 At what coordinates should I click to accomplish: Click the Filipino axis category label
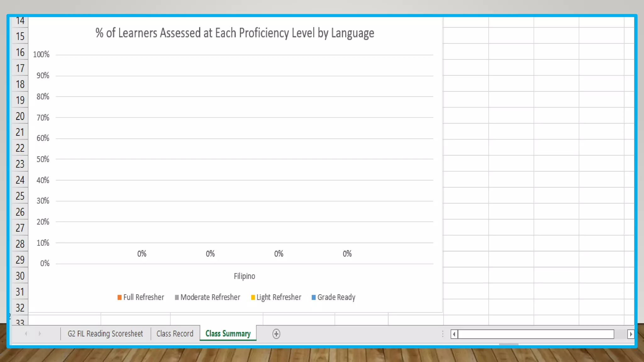pos(244,276)
